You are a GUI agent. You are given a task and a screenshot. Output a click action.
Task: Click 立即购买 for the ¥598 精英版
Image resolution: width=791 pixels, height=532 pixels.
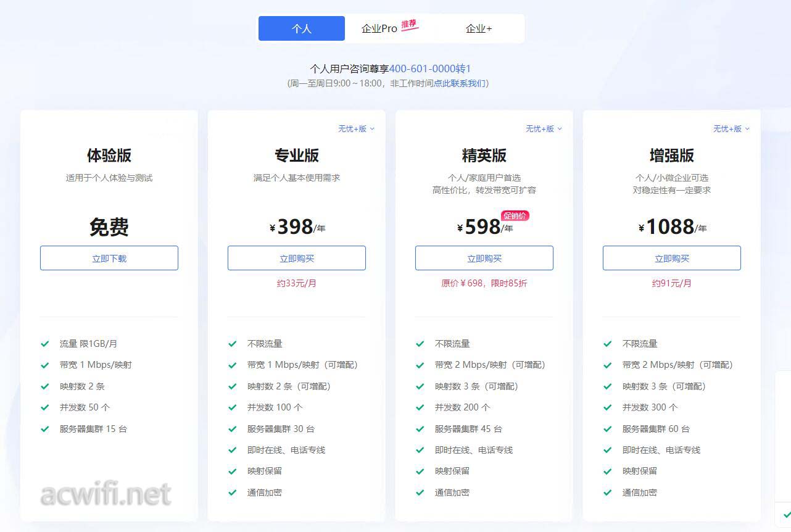pyautogui.click(x=484, y=258)
